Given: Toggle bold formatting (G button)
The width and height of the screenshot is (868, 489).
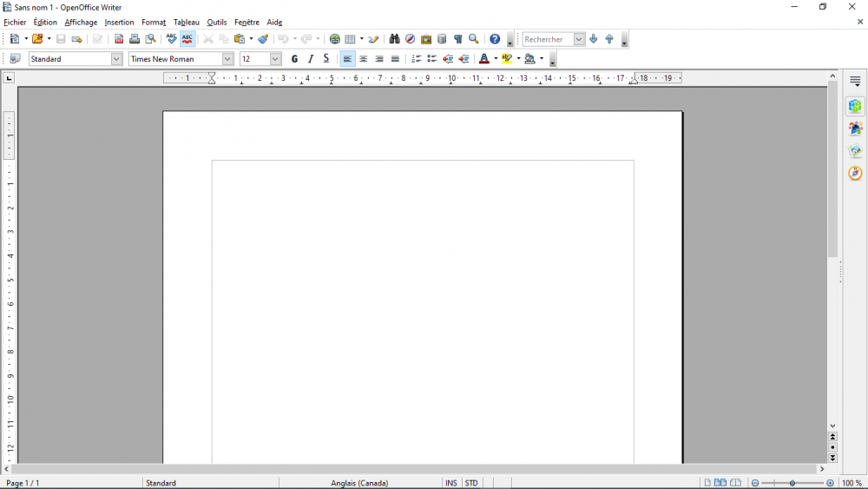Looking at the screenshot, I should [x=294, y=59].
